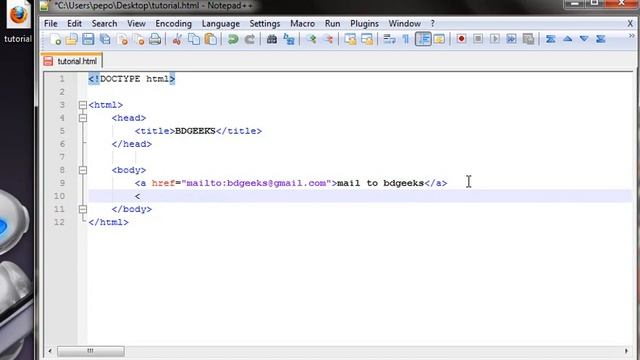
Task: Select the Firefox tutorial desktop icon
Action: click(18, 22)
